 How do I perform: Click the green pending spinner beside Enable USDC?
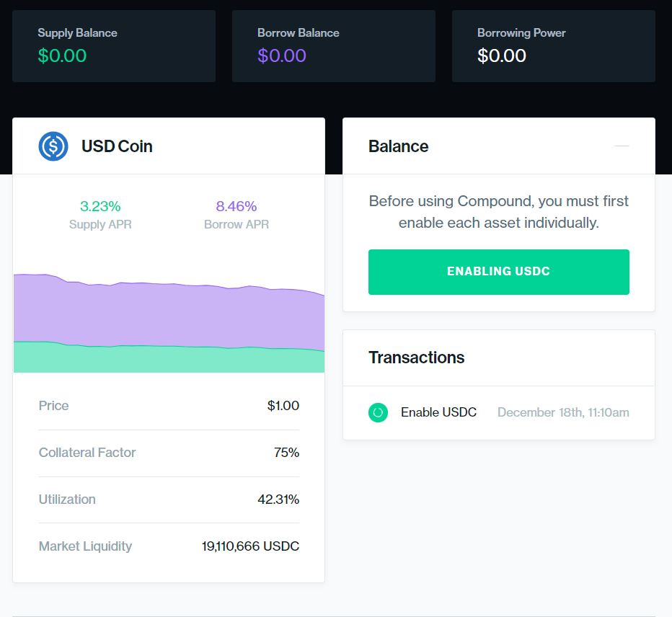(378, 412)
